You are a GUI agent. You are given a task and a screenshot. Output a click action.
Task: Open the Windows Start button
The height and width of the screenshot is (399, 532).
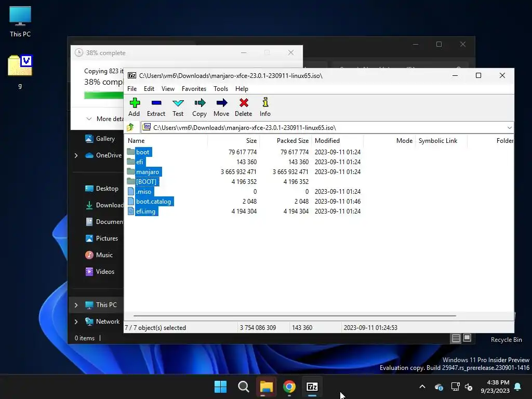220,387
